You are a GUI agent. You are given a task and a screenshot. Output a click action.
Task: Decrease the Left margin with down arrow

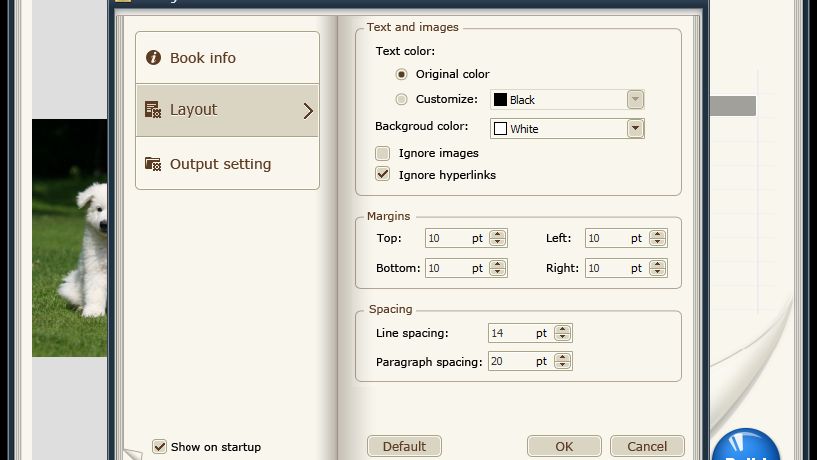click(658, 242)
